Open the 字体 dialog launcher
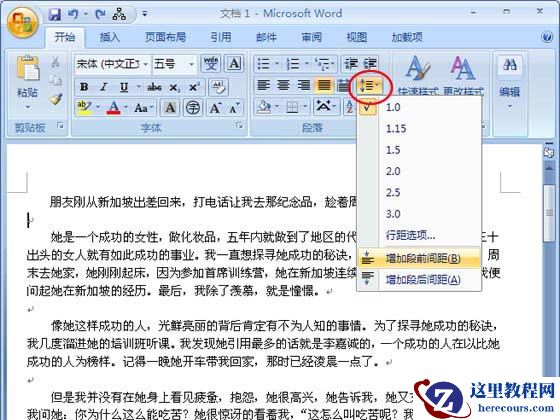This screenshot has height=420, width=560. tap(239, 125)
